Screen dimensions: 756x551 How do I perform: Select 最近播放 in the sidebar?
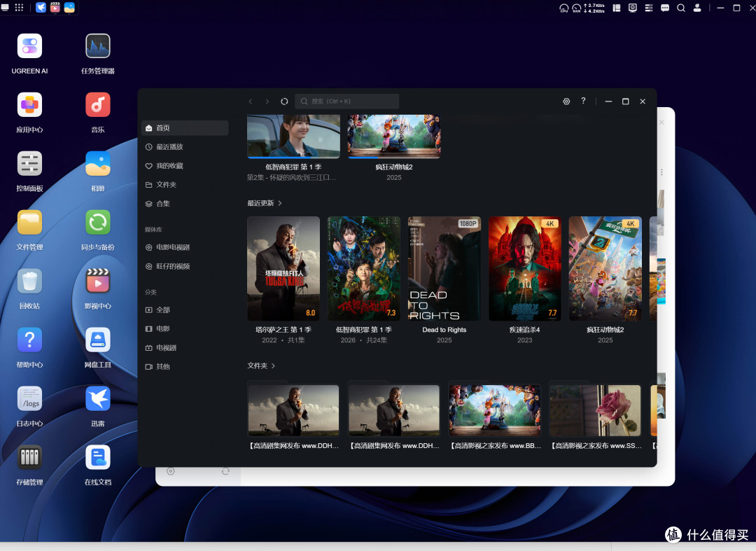185,146
